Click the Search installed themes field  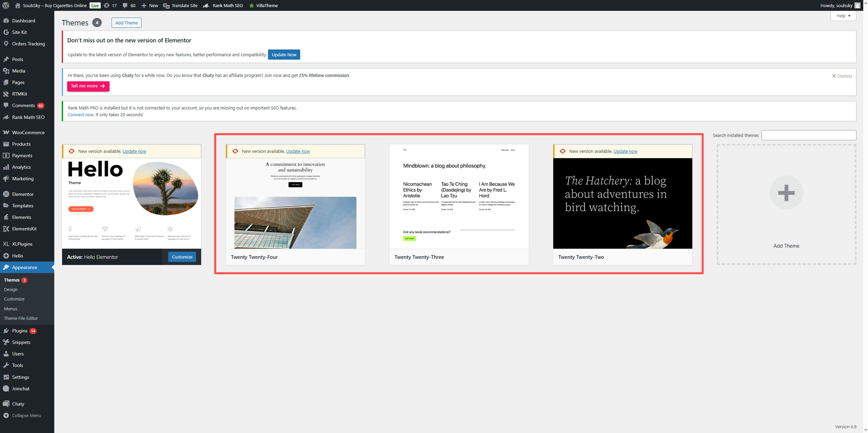click(809, 135)
